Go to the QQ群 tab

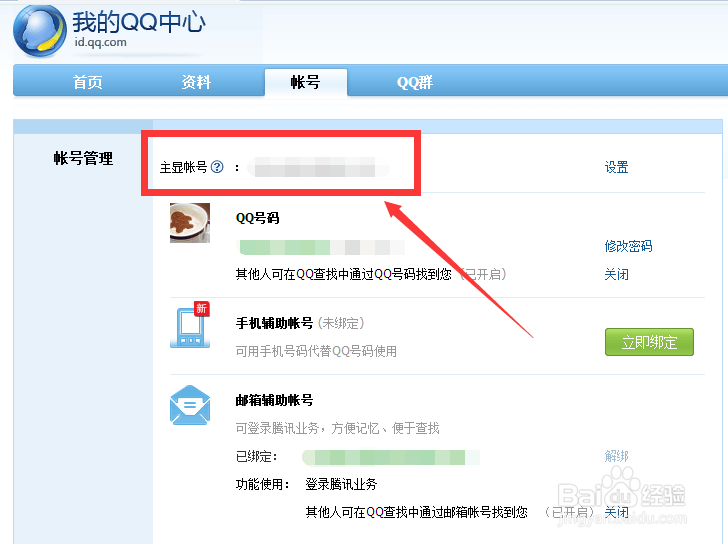(x=415, y=83)
